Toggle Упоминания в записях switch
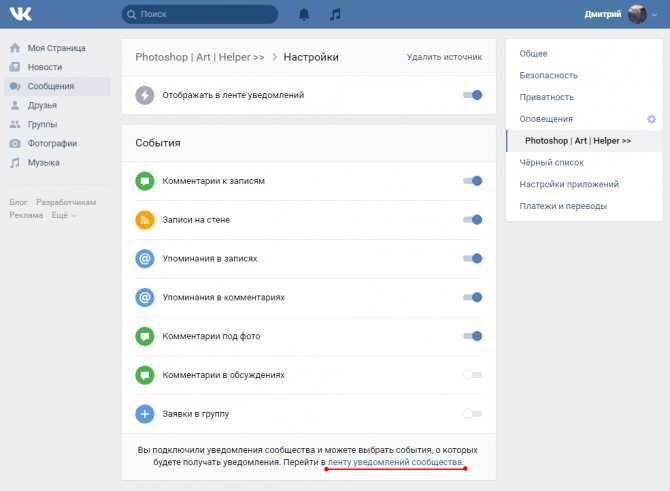Viewport: 670px width, 491px height. 473,259
